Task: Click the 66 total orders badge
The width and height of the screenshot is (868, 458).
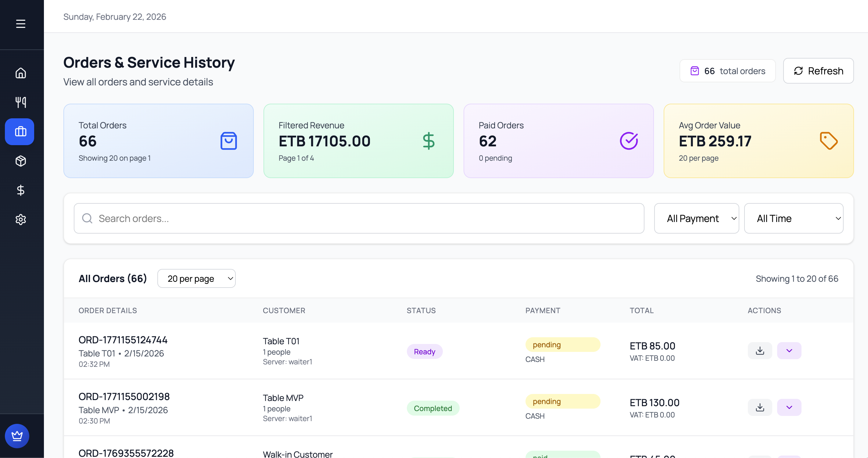Action: pyautogui.click(x=727, y=71)
